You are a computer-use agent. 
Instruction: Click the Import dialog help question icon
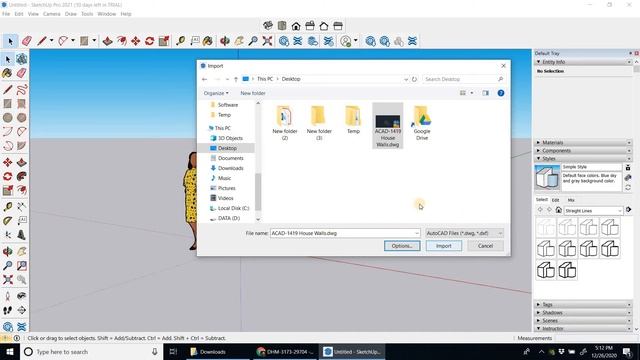(501, 93)
